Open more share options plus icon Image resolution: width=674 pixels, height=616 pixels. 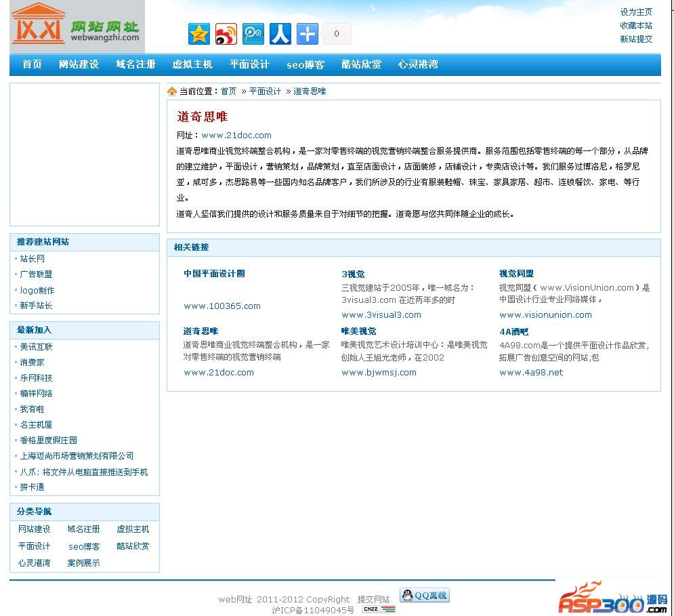[x=308, y=34]
